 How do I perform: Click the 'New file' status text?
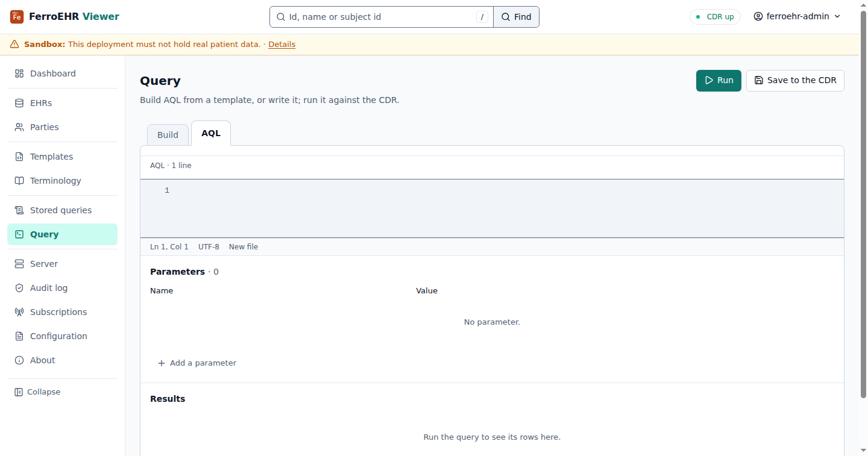[x=244, y=247]
